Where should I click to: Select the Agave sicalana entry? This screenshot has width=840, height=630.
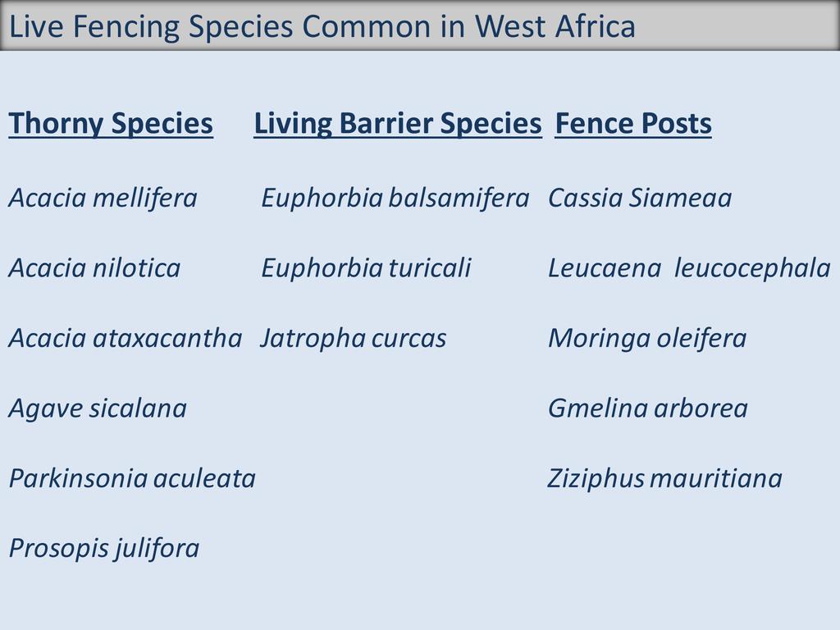click(x=98, y=409)
